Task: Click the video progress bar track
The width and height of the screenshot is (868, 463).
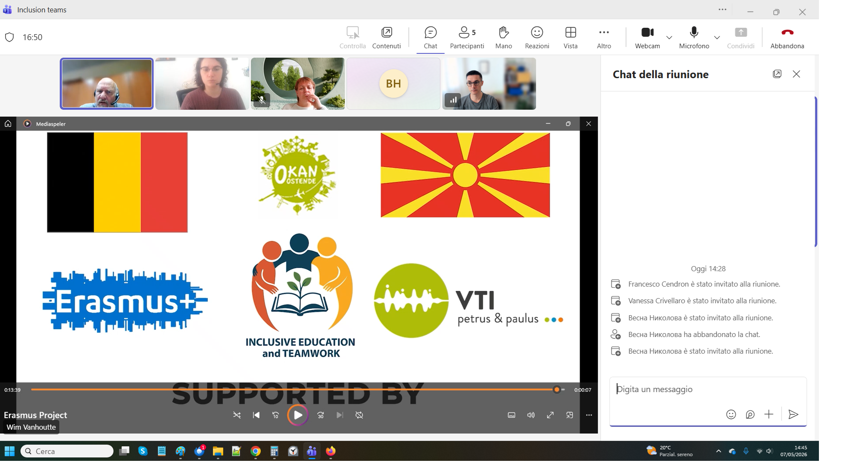Action: pos(298,390)
